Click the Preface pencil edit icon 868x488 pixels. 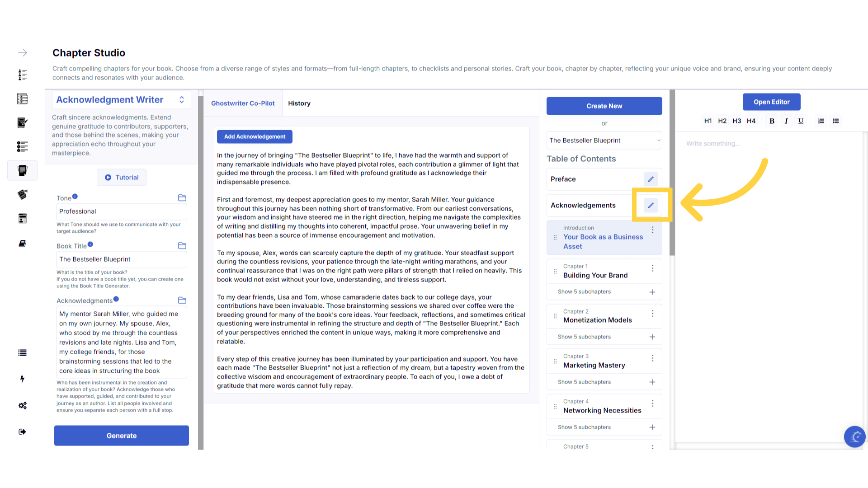[651, 179]
